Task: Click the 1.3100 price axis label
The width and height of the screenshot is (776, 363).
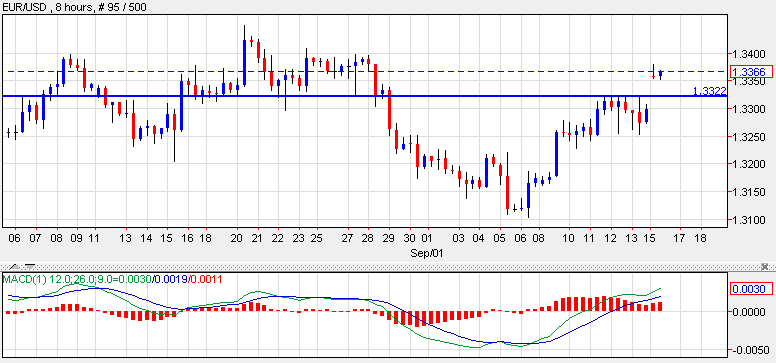Action: (x=750, y=219)
